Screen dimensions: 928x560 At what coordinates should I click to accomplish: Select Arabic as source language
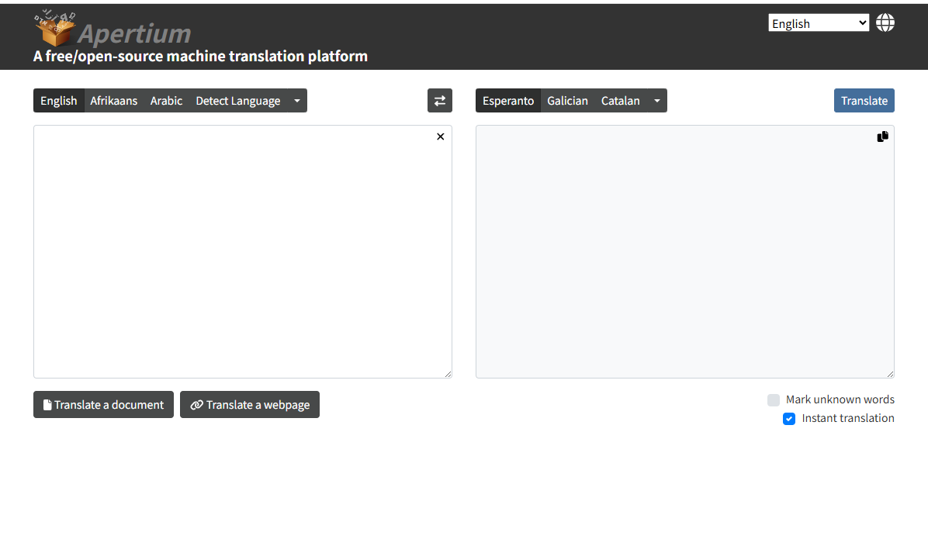point(166,101)
